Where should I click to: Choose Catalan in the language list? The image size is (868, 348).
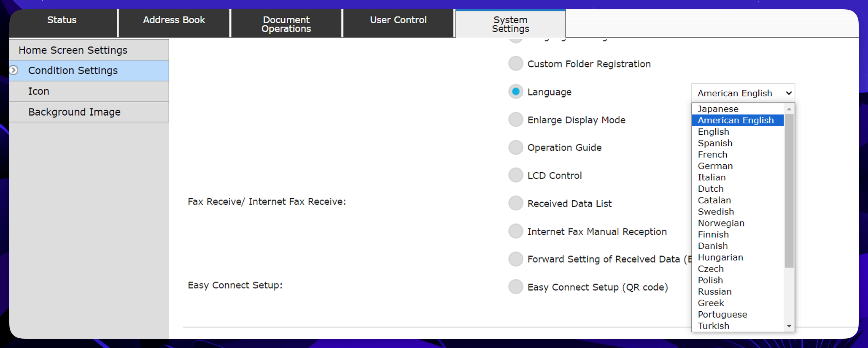coord(738,200)
